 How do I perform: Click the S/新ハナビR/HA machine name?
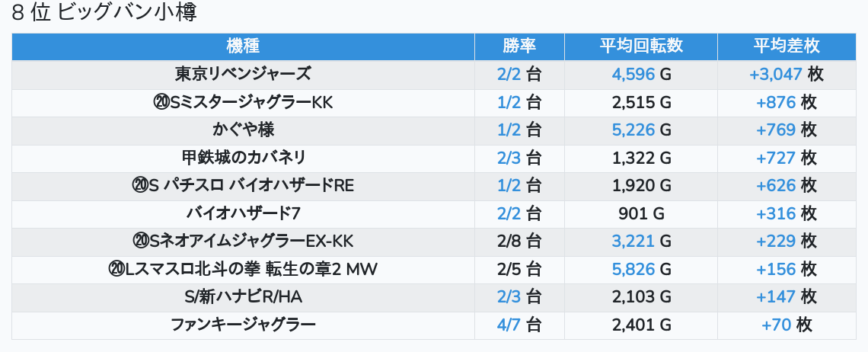pyautogui.click(x=243, y=297)
